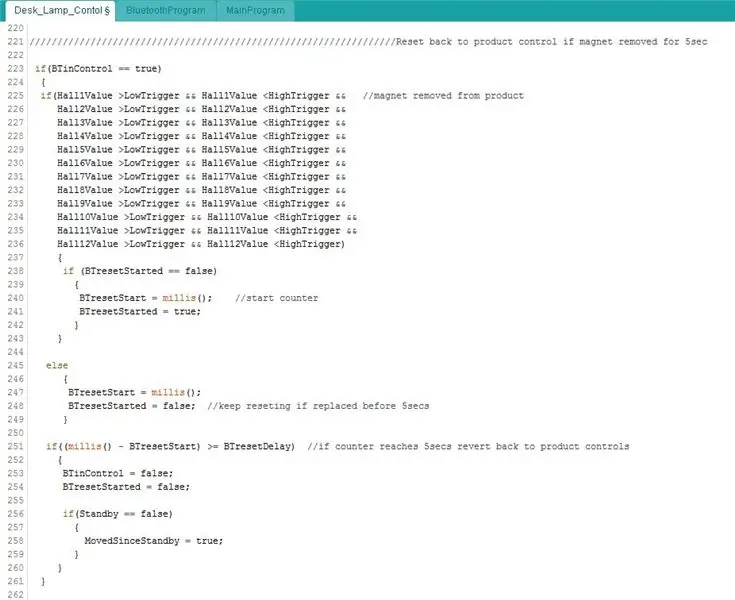Click the BTresetDelay variable on line 251

pos(259,447)
